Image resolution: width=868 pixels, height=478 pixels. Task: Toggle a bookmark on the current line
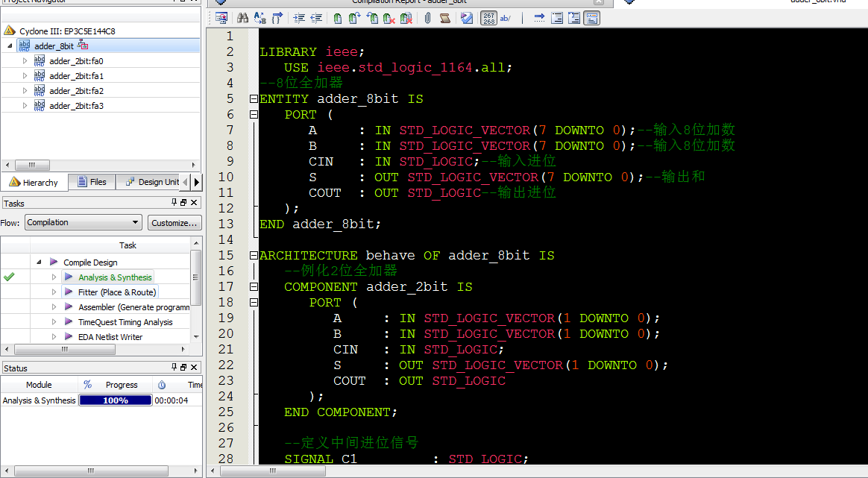(x=338, y=19)
